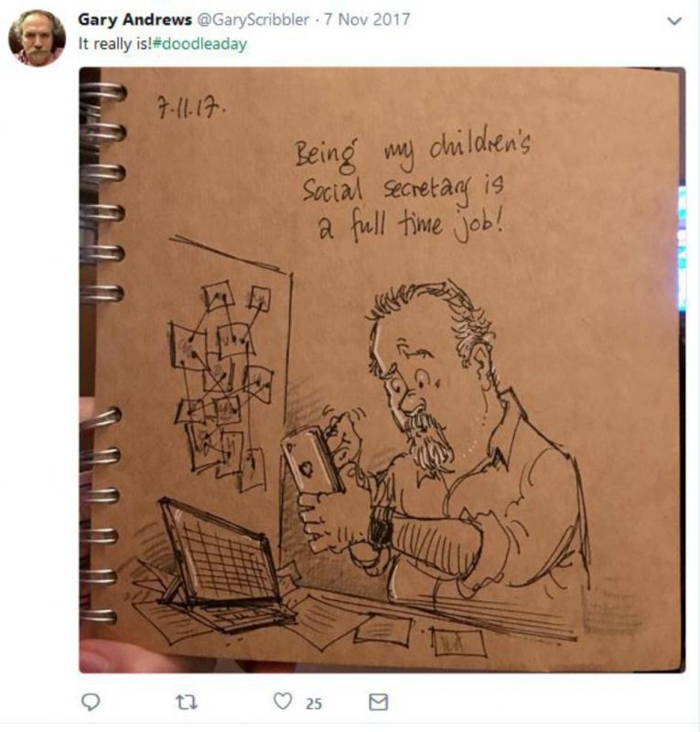Screen dimensions: 700x732
Task: Reply to Gary Andrews' tweet
Action: pyautogui.click(x=91, y=702)
